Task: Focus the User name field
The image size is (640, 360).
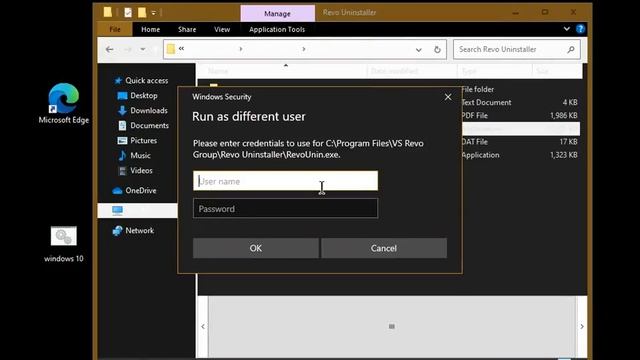Action: coord(285,181)
